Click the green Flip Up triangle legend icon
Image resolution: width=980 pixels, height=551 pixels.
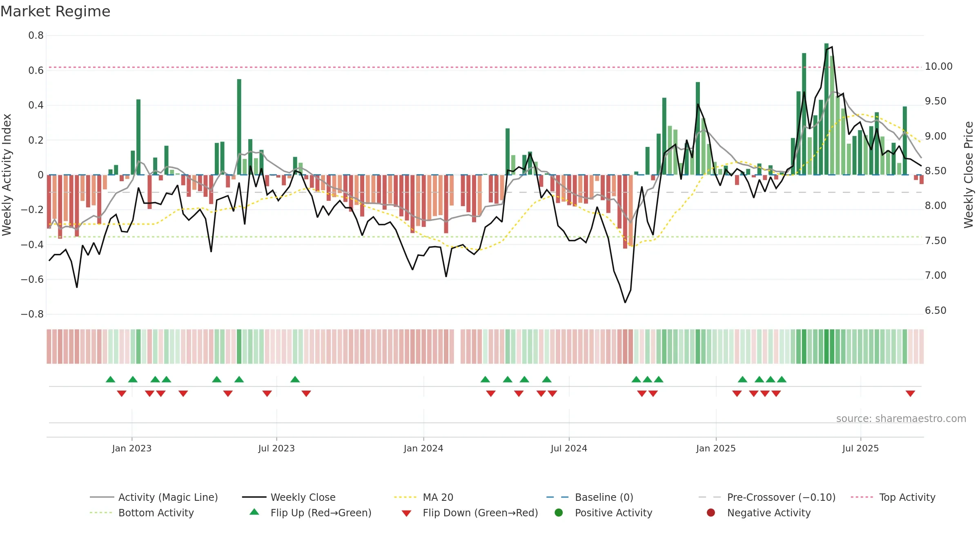(x=254, y=512)
